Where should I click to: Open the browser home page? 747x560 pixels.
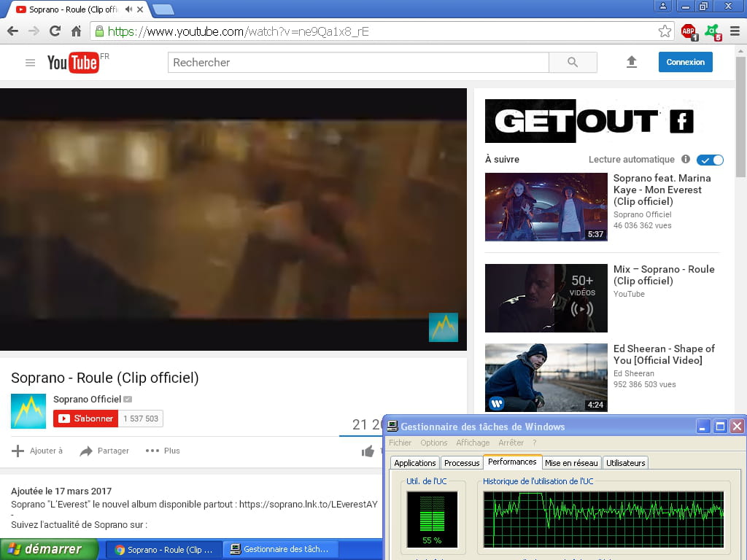coord(76,31)
